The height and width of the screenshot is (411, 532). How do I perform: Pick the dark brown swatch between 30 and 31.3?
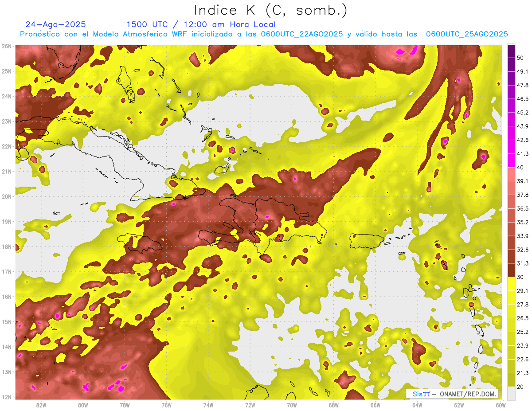(511, 270)
